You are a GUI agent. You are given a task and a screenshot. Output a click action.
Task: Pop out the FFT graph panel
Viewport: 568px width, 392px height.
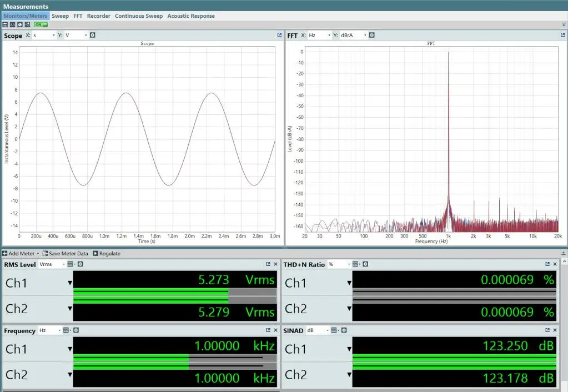pyautogui.click(x=562, y=36)
